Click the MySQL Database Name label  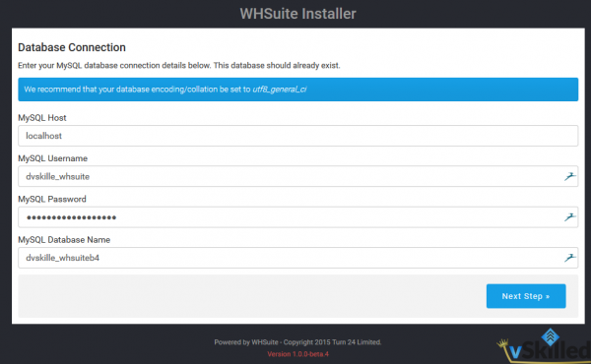point(64,240)
